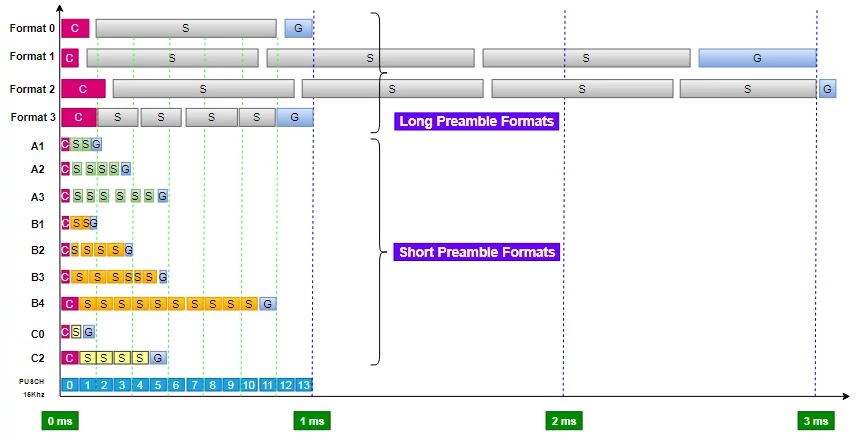
Task: Click the C0 row label
Action: [x=38, y=331]
